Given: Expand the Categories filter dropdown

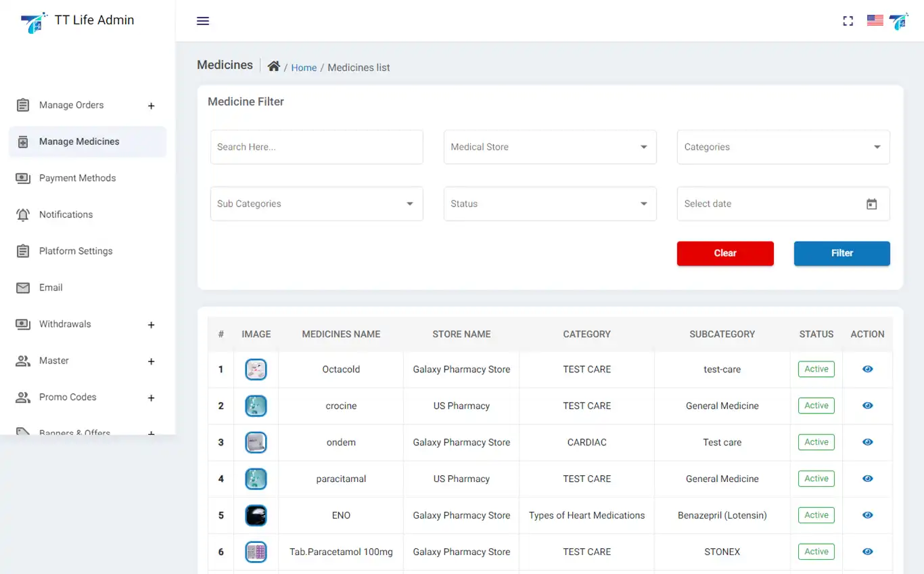Looking at the screenshot, I should (783, 147).
